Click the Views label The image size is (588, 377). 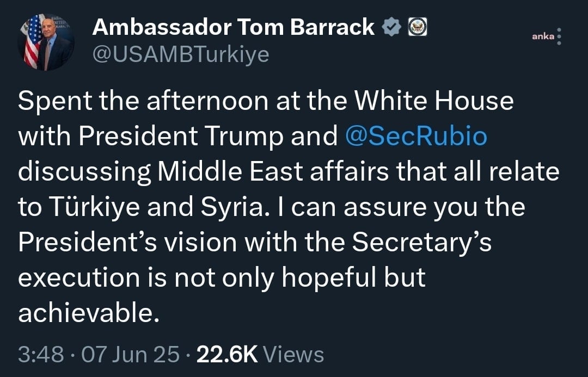coord(293,355)
